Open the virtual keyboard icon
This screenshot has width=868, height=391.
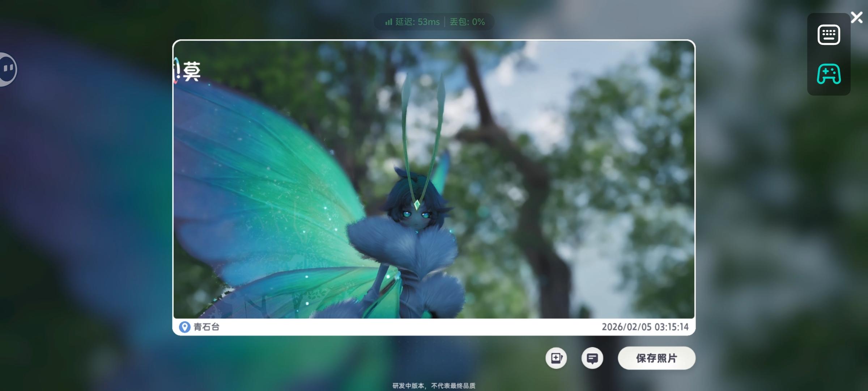(x=829, y=35)
